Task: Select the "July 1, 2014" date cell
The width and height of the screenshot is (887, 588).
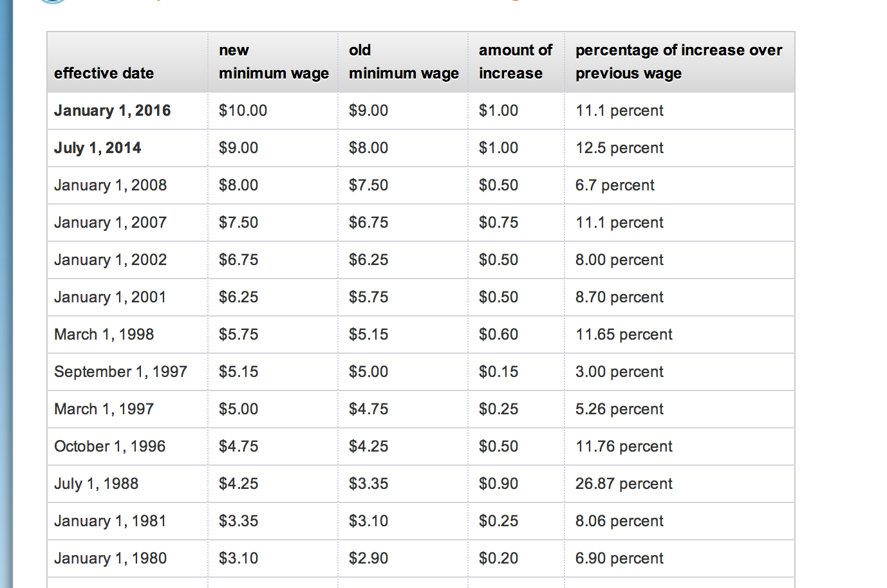Action: 98,148
